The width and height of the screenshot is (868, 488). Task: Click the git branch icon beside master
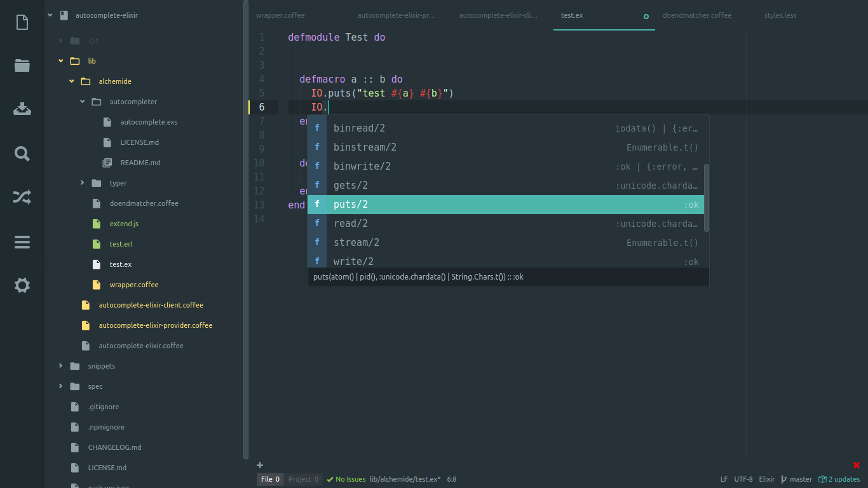click(x=782, y=479)
